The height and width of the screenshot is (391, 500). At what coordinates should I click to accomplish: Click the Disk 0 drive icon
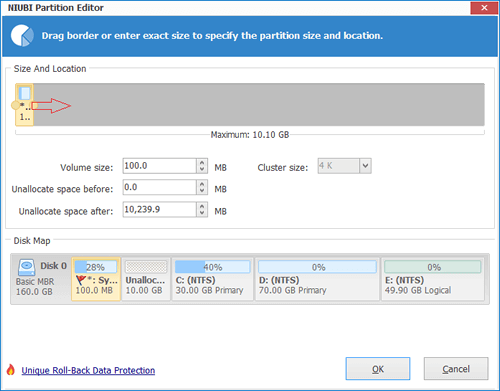(26, 267)
